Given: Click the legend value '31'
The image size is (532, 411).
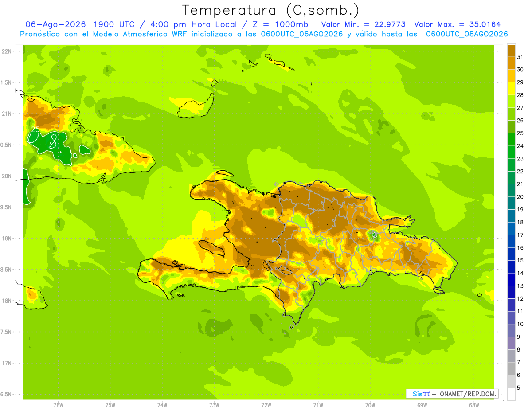Looking at the screenshot, I should click(x=520, y=57).
